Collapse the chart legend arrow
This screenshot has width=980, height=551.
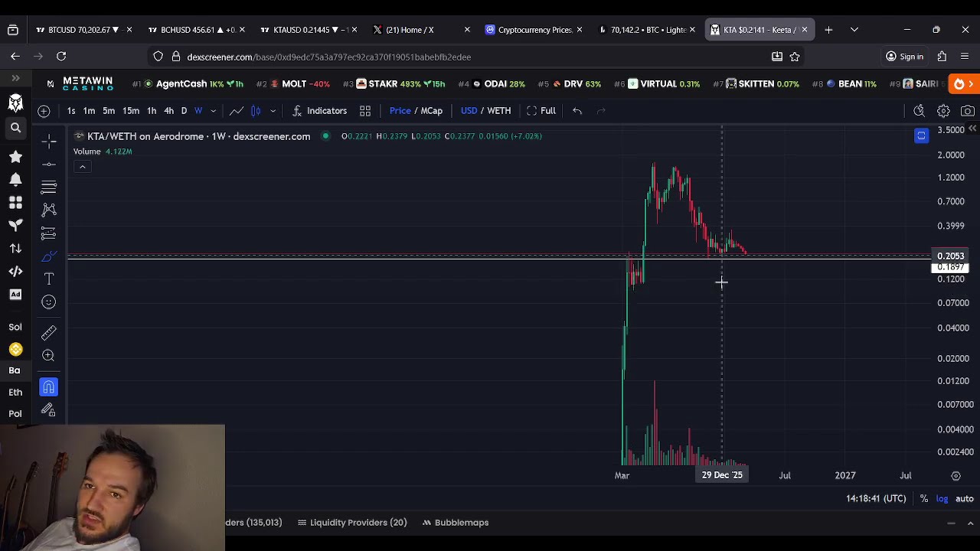(x=82, y=167)
